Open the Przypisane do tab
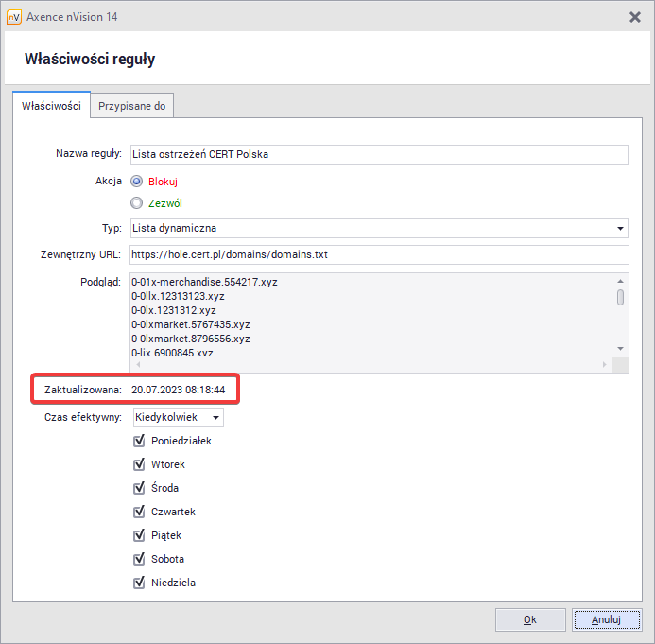Image resolution: width=655 pixels, height=644 pixels. click(132, 106)
